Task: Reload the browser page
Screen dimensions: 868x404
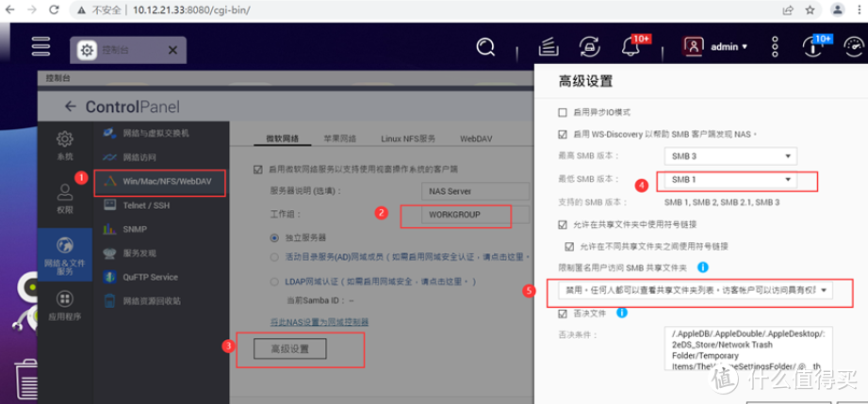Action: [54, 10]
